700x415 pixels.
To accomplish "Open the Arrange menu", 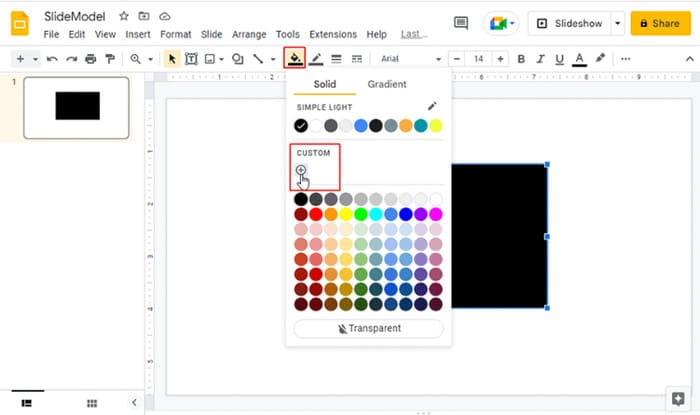I will 249,34.
